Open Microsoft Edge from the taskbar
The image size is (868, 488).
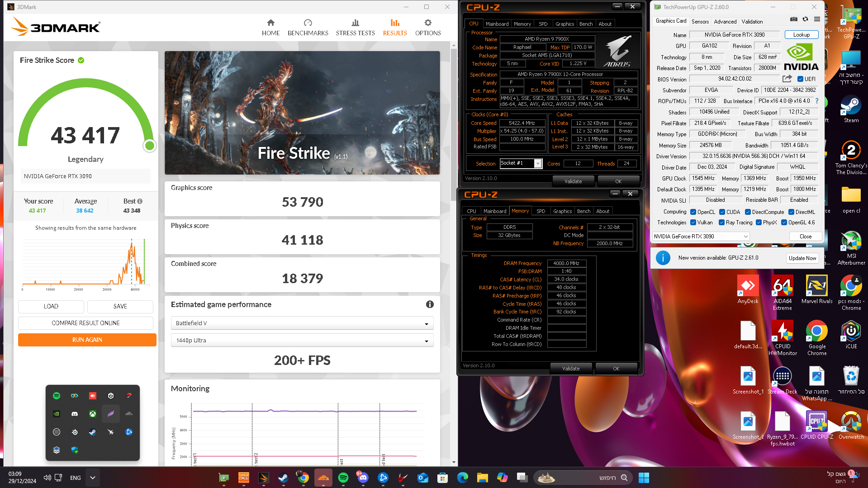click(x=462, y=478)
